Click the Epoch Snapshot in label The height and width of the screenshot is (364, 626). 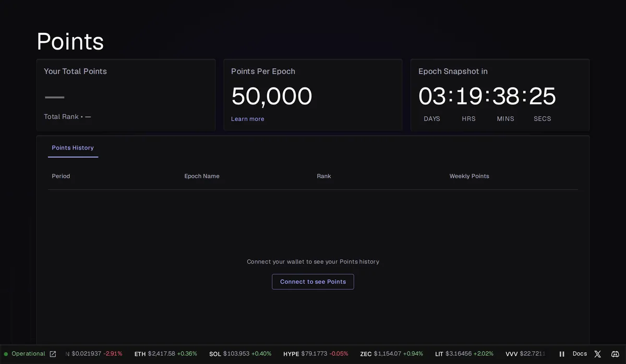(x=453, y=71)
